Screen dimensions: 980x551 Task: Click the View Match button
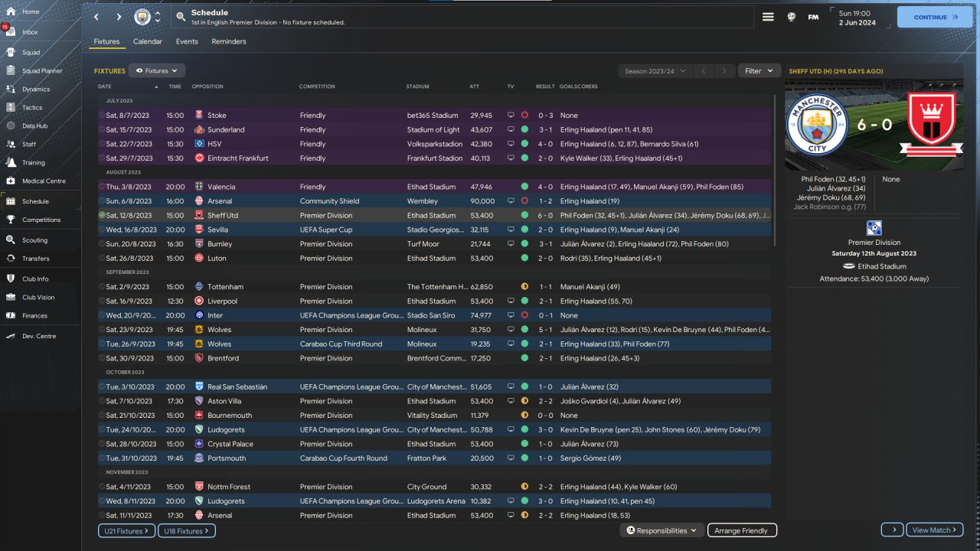935,530
